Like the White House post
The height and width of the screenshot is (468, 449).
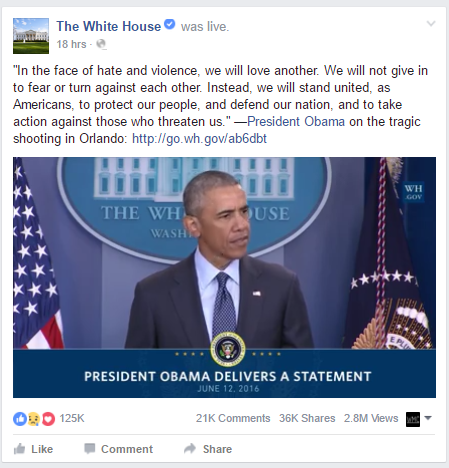click(33, 449)
